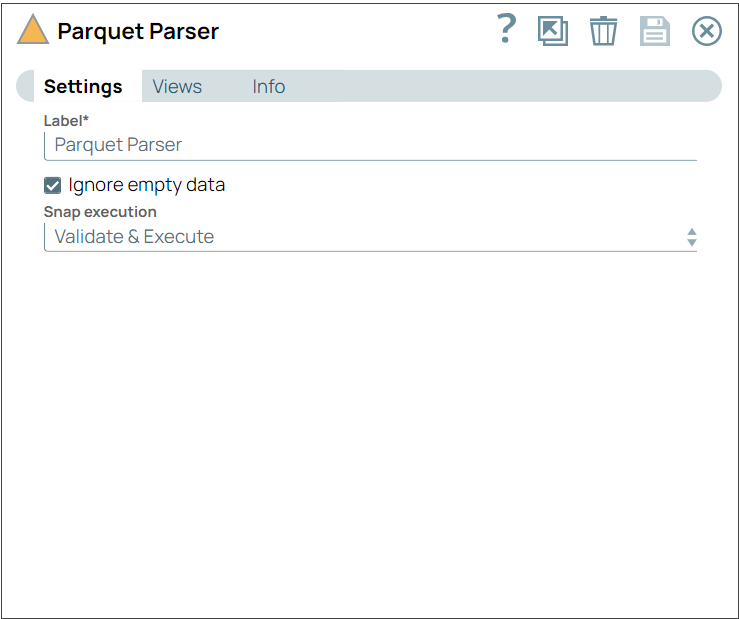Go to the Info tab

(x=268, y=87)
